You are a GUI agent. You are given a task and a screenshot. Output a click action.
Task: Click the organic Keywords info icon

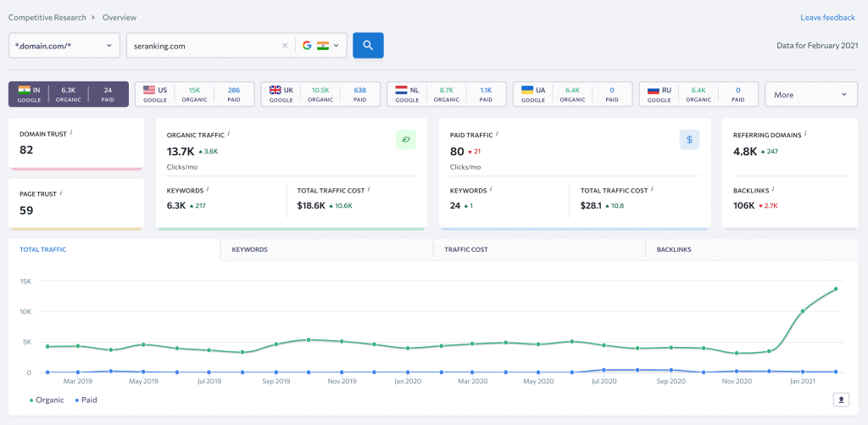[208, 189]
